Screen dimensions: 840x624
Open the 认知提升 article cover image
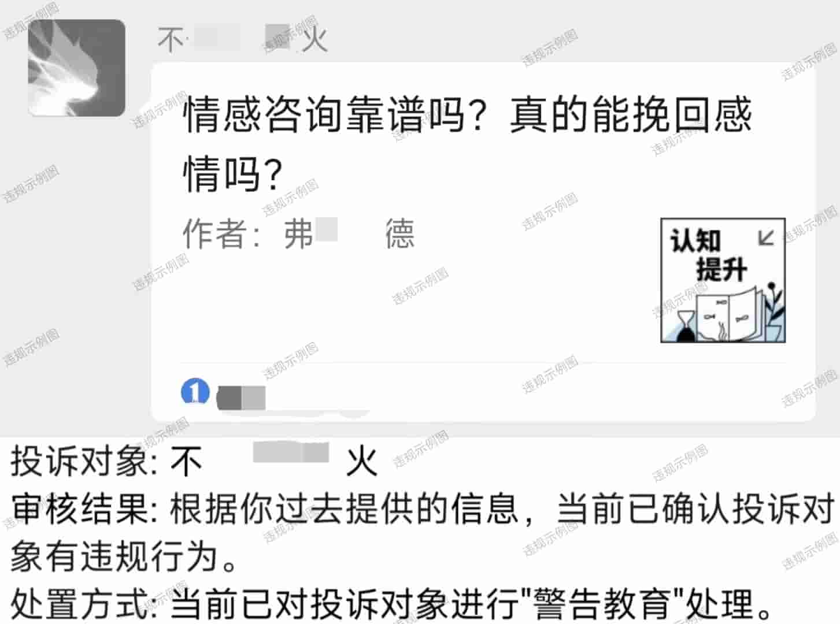point(723,280)
